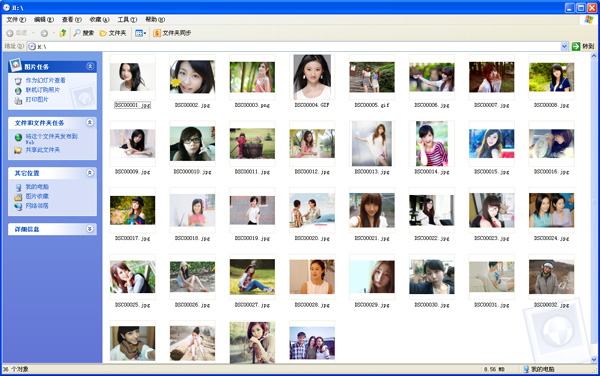Click 联机订购照片 order prints link

click(42, 90)
